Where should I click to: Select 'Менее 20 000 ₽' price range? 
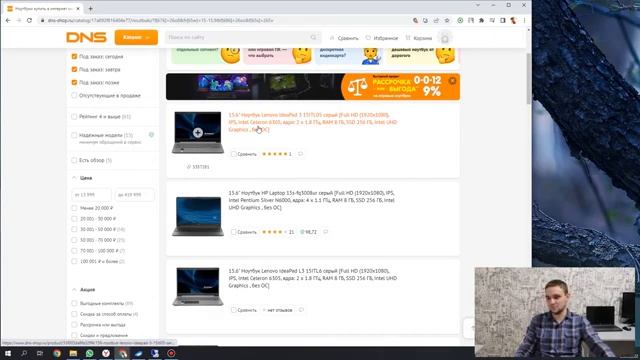click(74, 208)
